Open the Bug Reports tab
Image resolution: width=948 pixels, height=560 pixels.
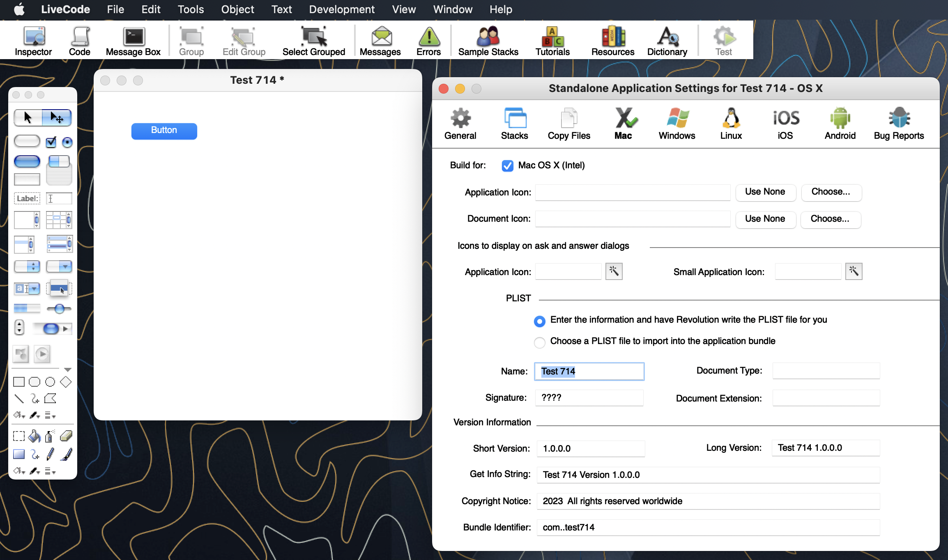coord(899,124)
